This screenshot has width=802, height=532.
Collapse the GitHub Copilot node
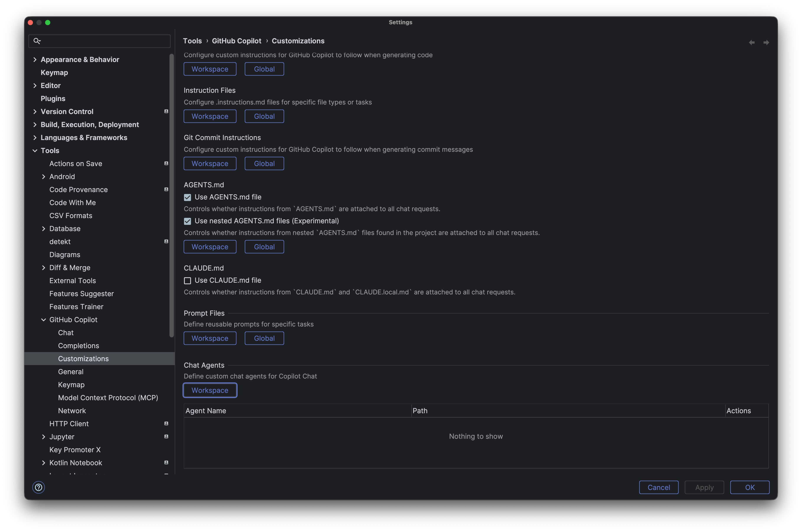(43, 320)
